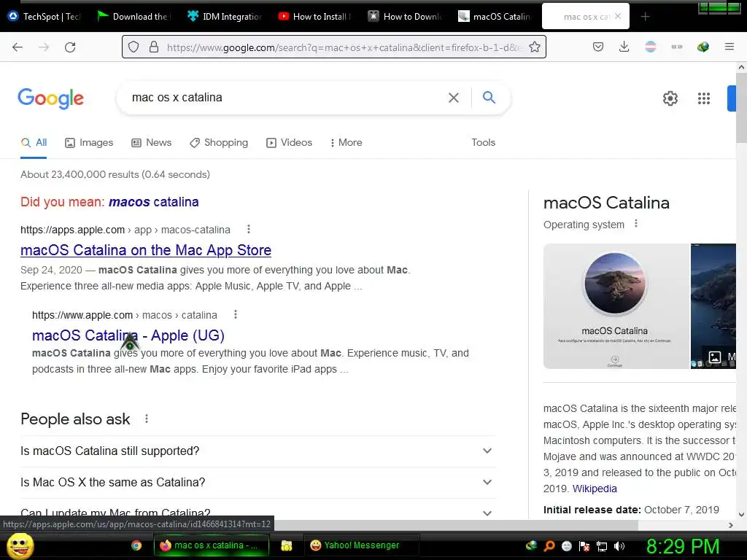Image resolution: width=747 pixels, height=560 pixels.
Task: Open the folder icon in the taskbar
Action: coord(286,545)
